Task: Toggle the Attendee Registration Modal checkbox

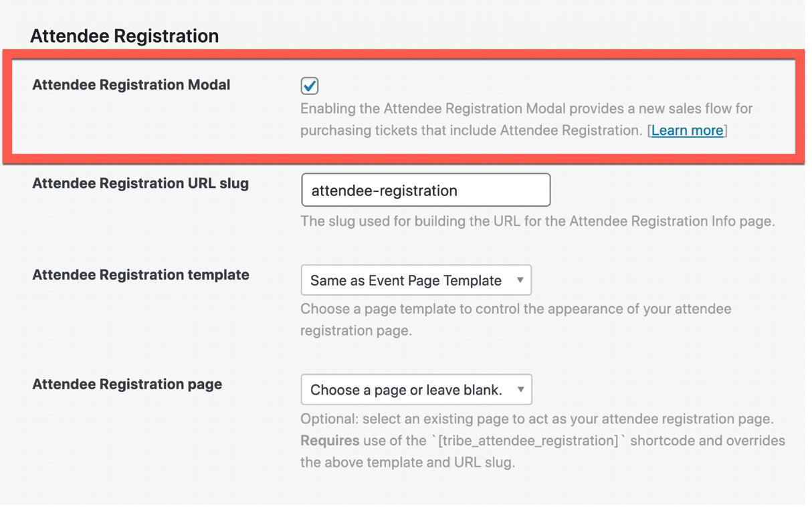Action: point(310,86)
